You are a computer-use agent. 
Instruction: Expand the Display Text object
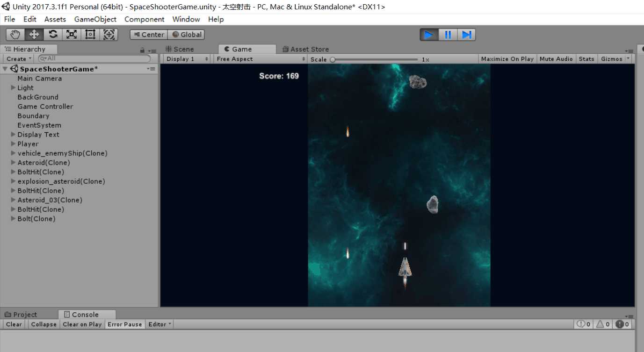coord(13,134)
